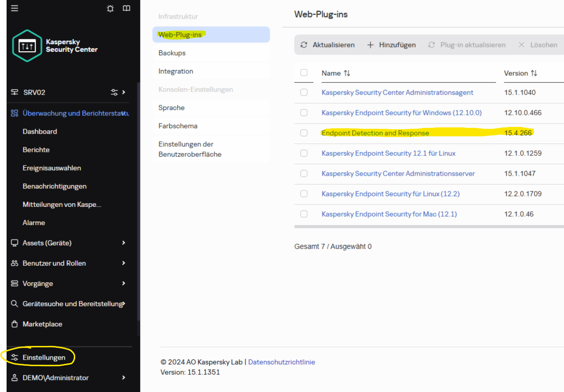This screenshot has height=392, width=564.
Task: Click the Plug-in aktualisieren arrows icon
Action: (431, 45)
